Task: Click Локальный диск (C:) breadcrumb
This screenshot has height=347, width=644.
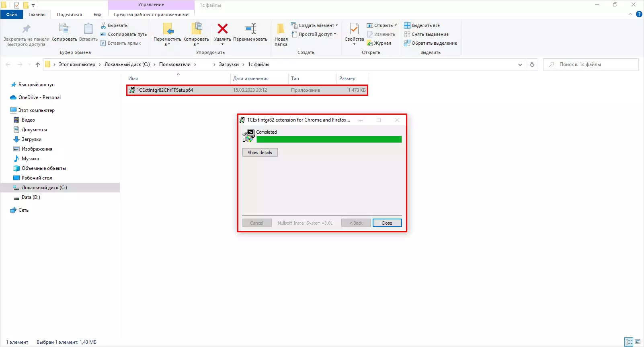Action: (x=127, y=64)
